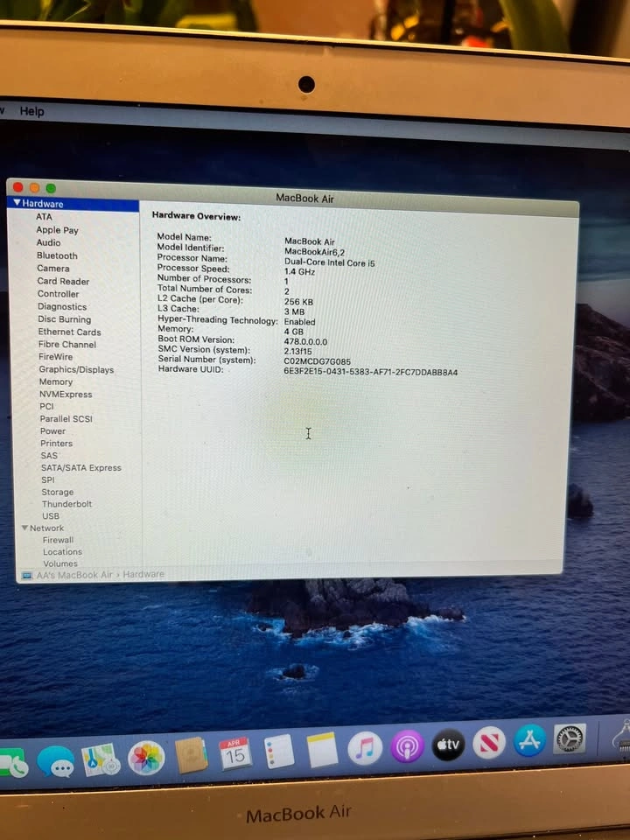Click Hardware in the bottom path bar

pos(143,574)
